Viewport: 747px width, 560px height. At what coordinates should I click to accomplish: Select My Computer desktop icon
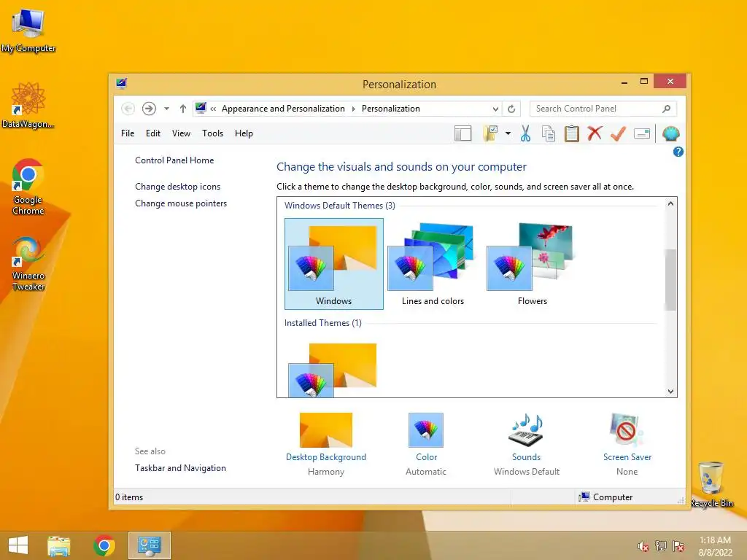[28, 31]
